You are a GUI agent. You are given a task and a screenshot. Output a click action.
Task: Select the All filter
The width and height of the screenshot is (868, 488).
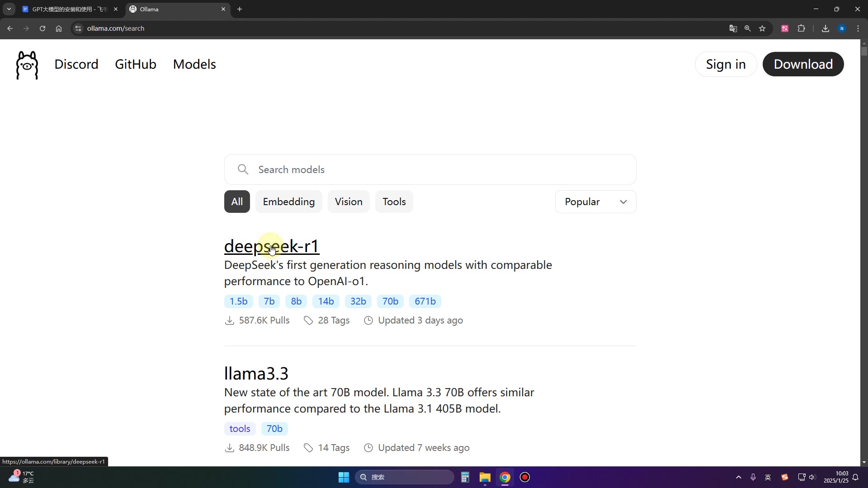point(237,202)
